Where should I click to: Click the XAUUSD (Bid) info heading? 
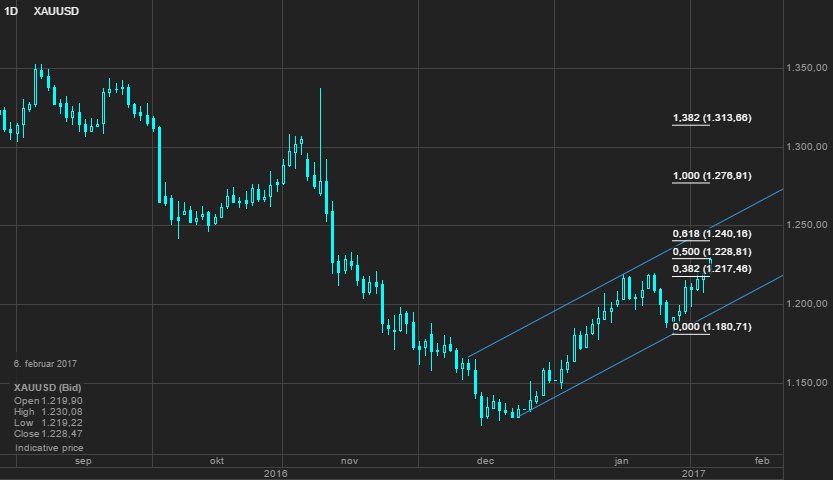click(x=48, y=388)
